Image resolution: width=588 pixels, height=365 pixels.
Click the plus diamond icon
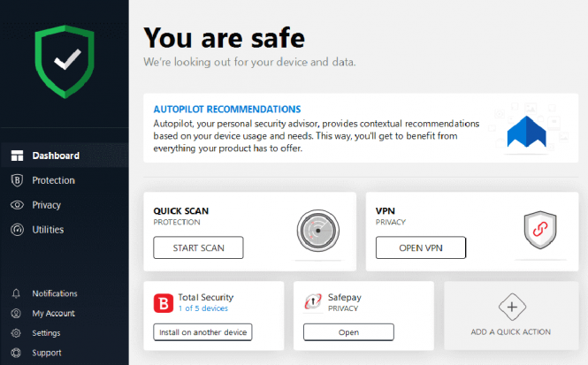tap(512, 307)
